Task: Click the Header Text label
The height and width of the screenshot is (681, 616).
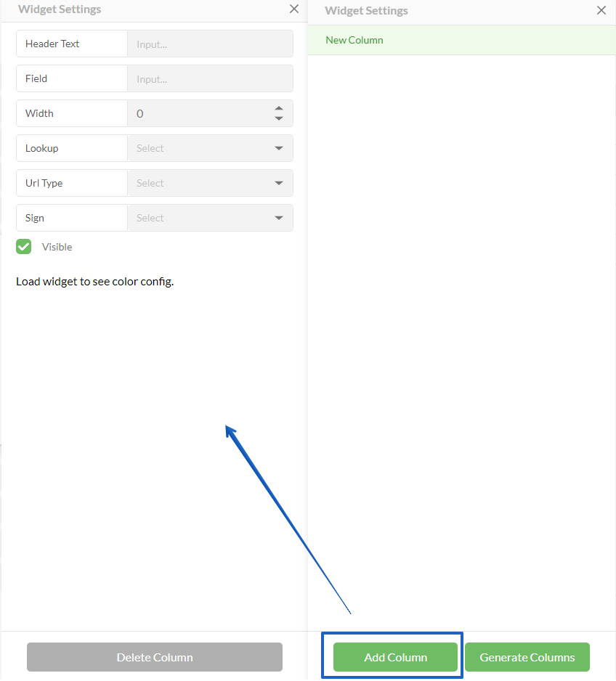Action: [x=52, y=44]
